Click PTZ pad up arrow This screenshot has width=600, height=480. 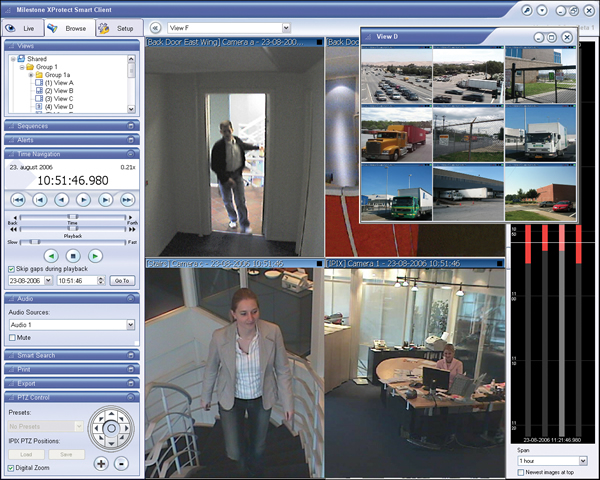[111, 413]
